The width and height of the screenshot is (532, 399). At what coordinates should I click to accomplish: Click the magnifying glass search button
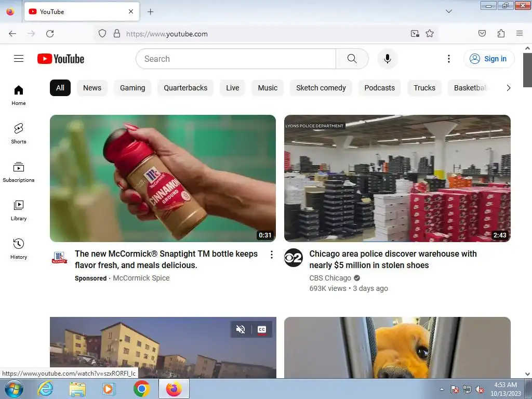pyautogui.click(x=352, y=59)
